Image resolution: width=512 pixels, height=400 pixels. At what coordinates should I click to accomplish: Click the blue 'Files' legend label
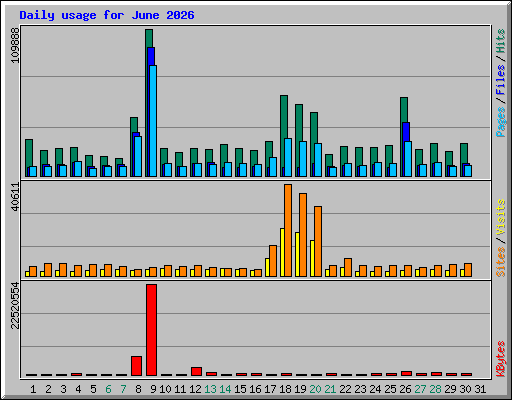[x=501, y=79]
